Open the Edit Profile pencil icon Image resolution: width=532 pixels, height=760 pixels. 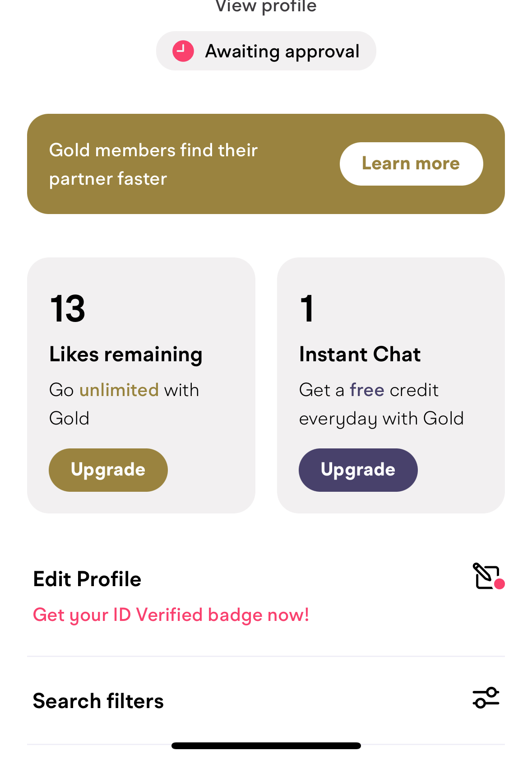tap(486, 576)
